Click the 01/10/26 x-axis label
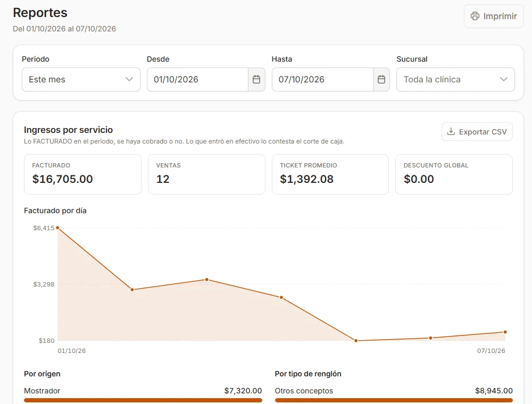Viewport: 532px width, 404px height. 72,351
